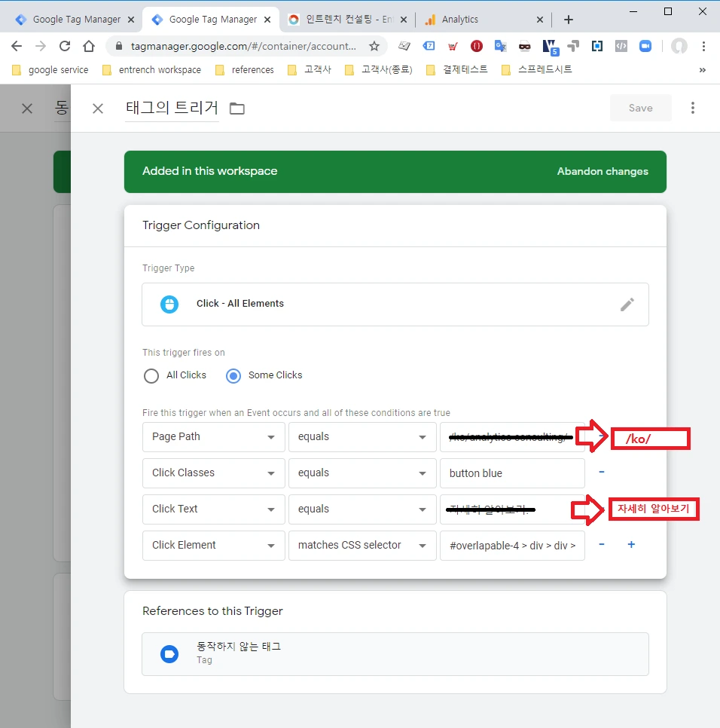Add a new condition with the plus icon
The image size is (720, 728).
[x=631, y=545]
